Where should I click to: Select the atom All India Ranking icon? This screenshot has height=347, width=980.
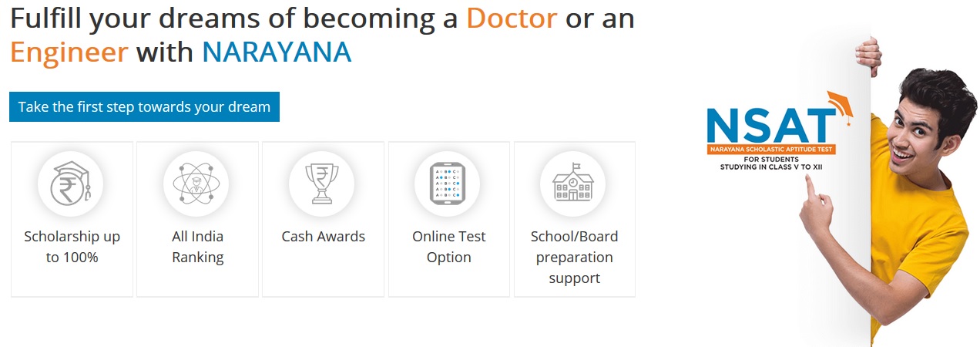(196, 184)
